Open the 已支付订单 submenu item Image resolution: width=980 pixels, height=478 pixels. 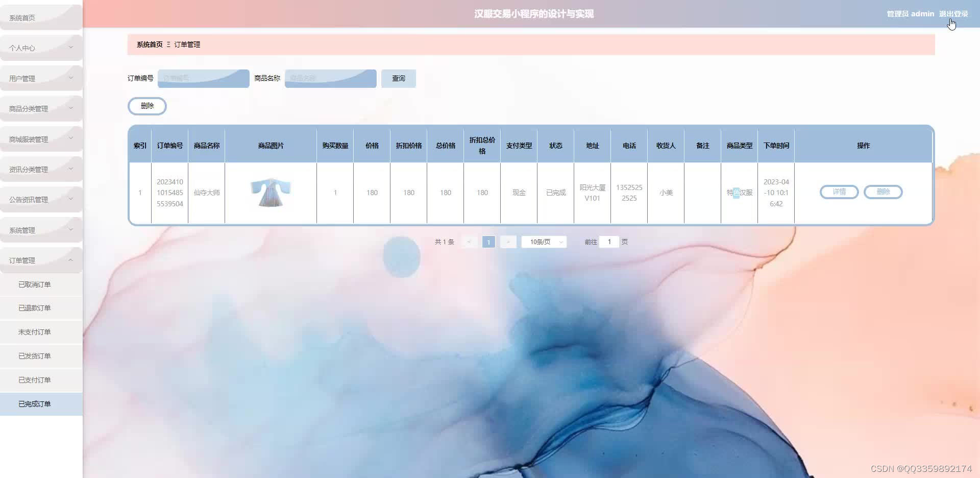[x=41, y=380]
